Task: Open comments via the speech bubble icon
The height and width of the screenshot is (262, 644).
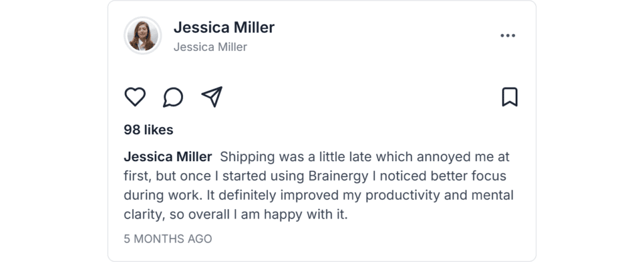Action: click(173, 97)
